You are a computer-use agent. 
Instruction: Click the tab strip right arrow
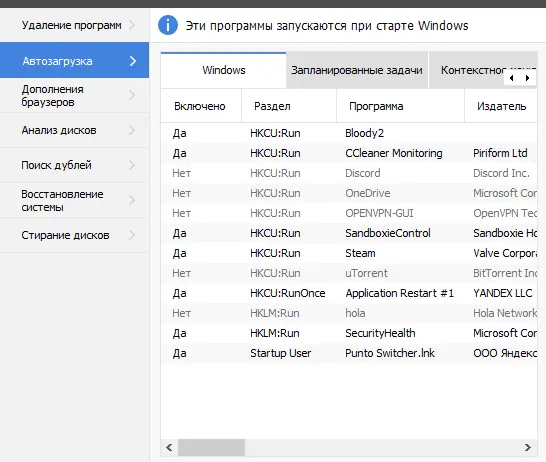528,78
